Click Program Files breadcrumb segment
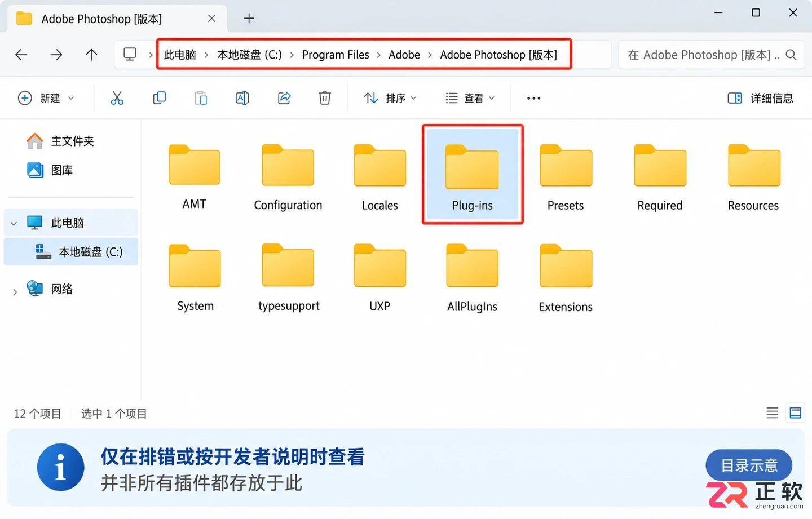Viewport: 812px width, 519px height. pos(336,55)
